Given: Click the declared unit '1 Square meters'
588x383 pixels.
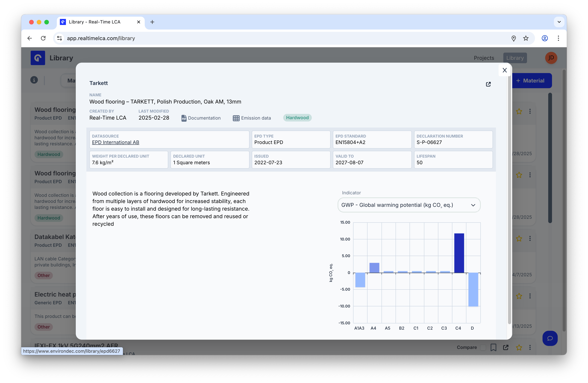Looking at the screenshot, I should coord(192,163).
